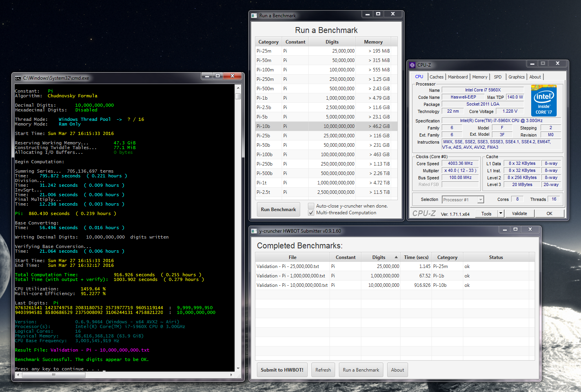The height and width of the screenshot is (392, 581).
Task: Click the About button in HWBOT Submitter
Action: pyautogui.click(x=397, y=370)
